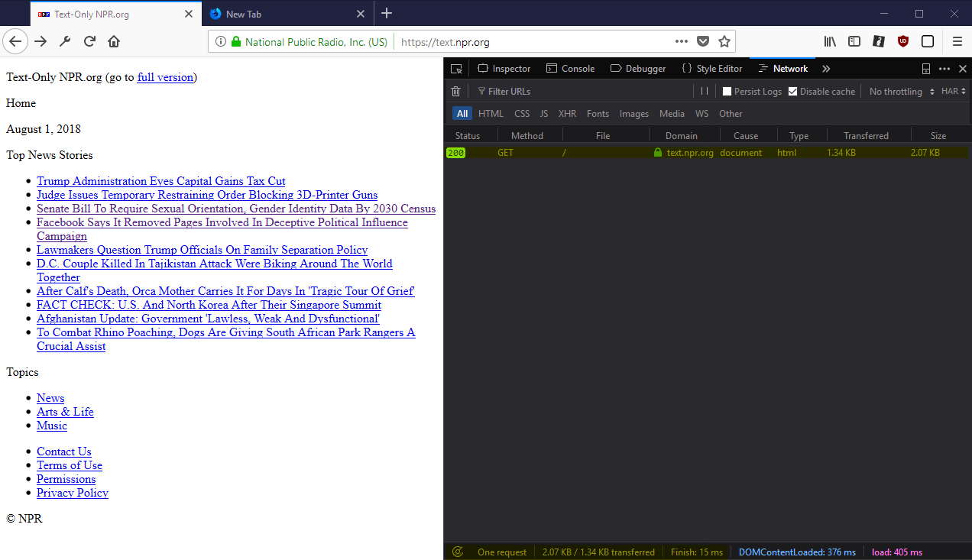Go to the browser home page
The image size is (972, 560).
click(114, 41)
